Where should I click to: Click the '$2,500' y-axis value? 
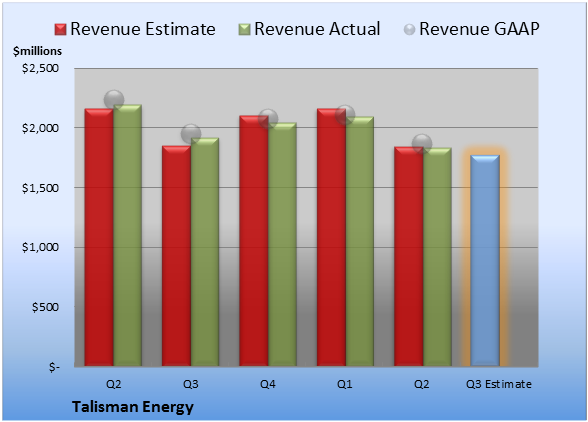click(40, 68)
